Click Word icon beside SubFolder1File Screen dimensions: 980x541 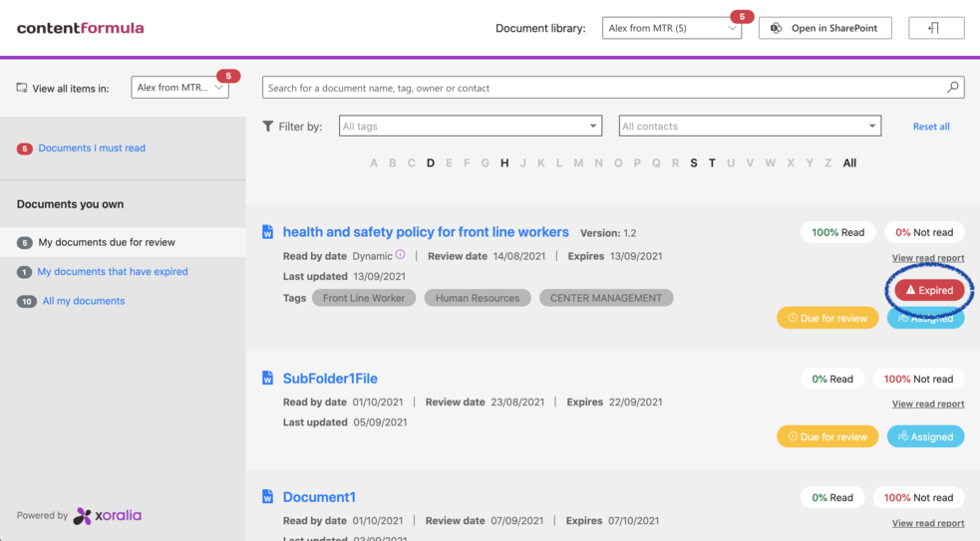click(267, 378)
